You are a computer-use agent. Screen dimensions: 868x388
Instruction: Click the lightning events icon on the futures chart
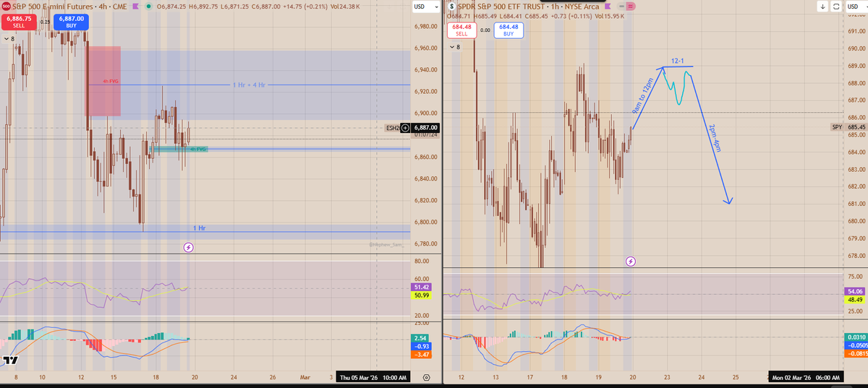point(189,247)
